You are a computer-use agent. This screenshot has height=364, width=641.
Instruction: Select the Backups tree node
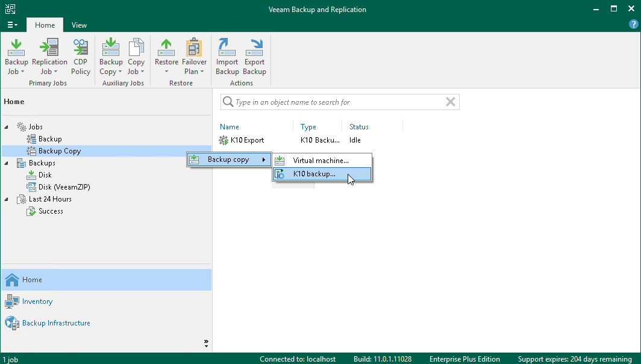click(x=42, y=163)
